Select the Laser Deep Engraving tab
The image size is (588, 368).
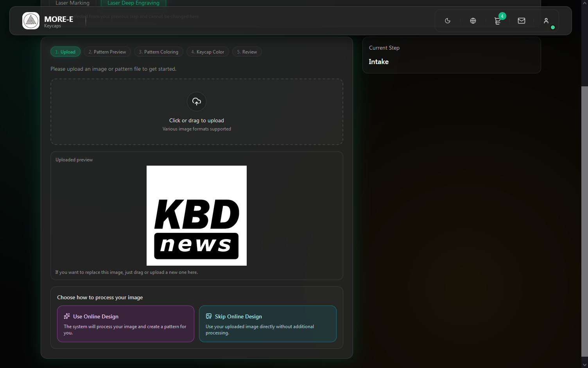tap(133, 3)
